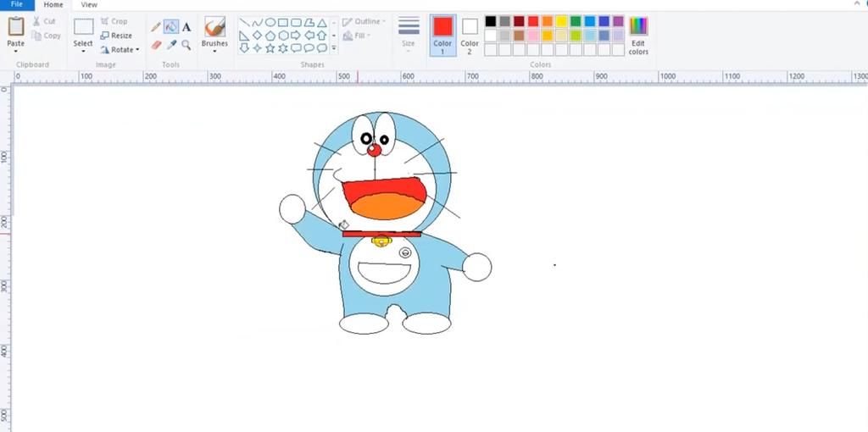Open the shape Fill dropdown
The width and height of the screenshot is (868, 432).
pyautogui.click(x=357, y=36)
